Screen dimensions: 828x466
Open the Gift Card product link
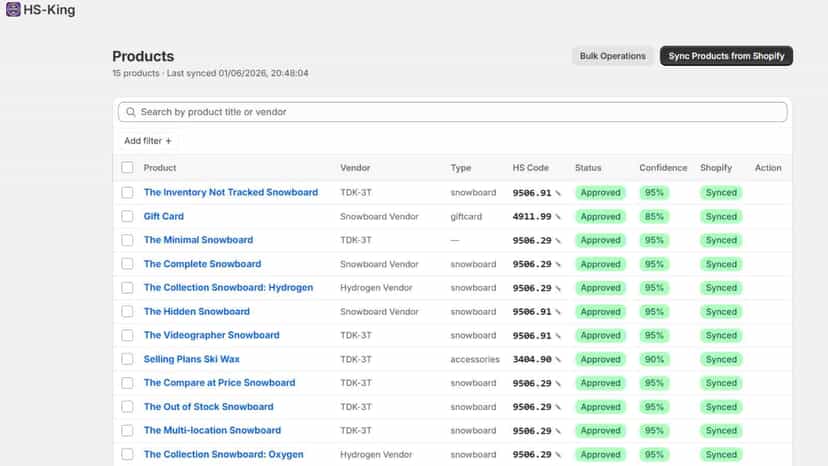pyautogui.click(x=164, y=216)
